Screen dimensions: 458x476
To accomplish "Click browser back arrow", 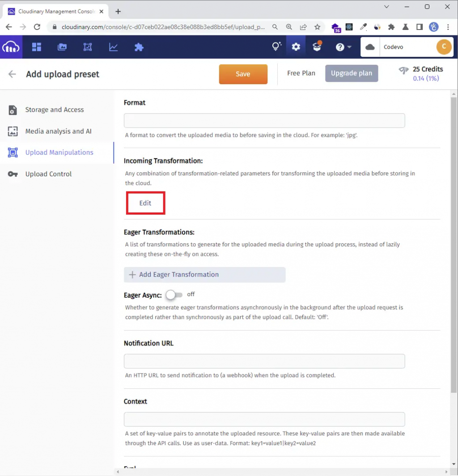I will point(9,27).
